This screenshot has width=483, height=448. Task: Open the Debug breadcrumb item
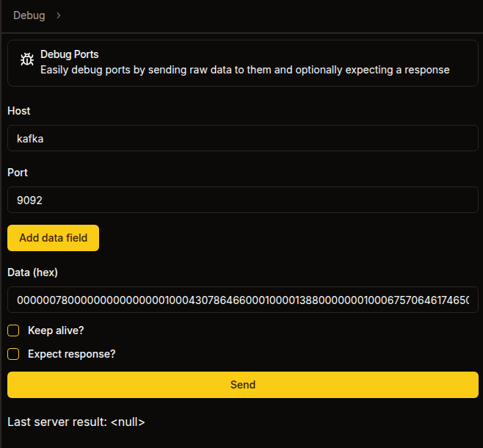click(x=29, y=15)
